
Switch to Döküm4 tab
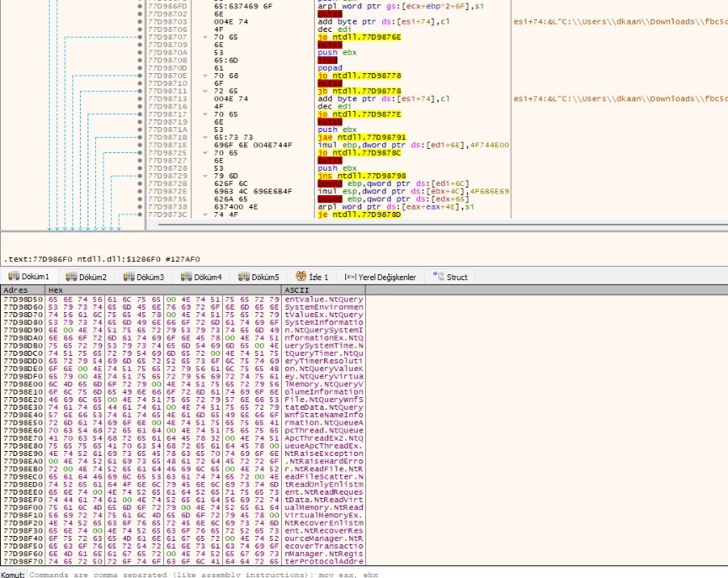click(201, 277)
